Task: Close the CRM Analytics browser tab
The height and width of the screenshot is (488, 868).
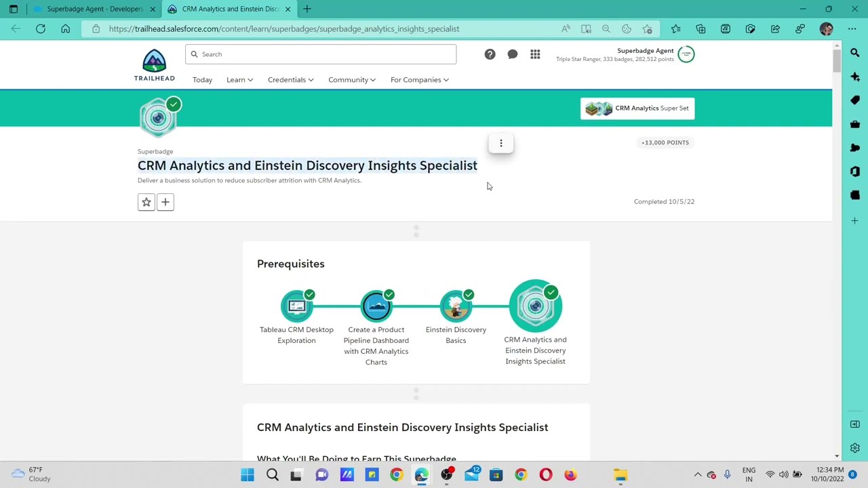Action: [288, 9]
